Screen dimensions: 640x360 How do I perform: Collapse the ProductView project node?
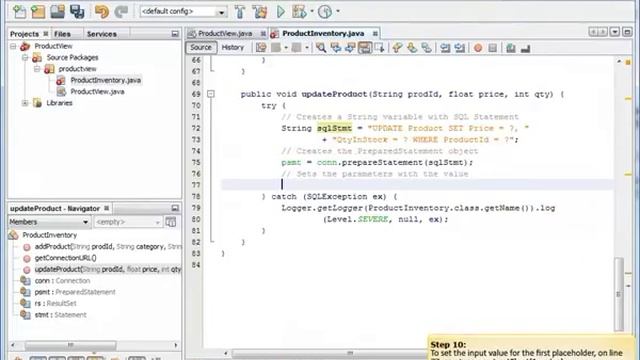click(x=13, y=46)
